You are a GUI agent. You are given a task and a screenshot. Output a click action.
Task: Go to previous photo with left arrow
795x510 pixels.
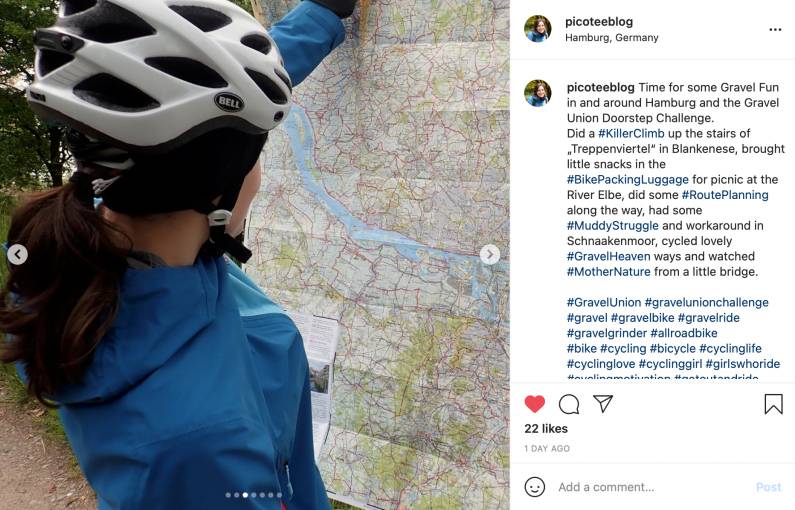(18, 254)
